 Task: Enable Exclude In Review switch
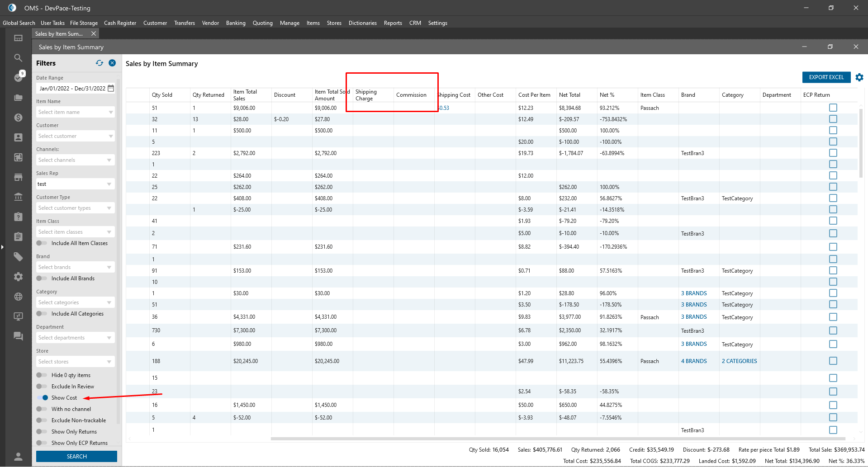tap(42, 387)
